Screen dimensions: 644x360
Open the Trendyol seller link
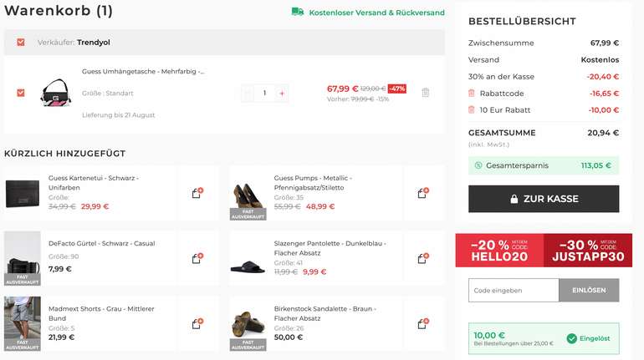click(95, 42)
